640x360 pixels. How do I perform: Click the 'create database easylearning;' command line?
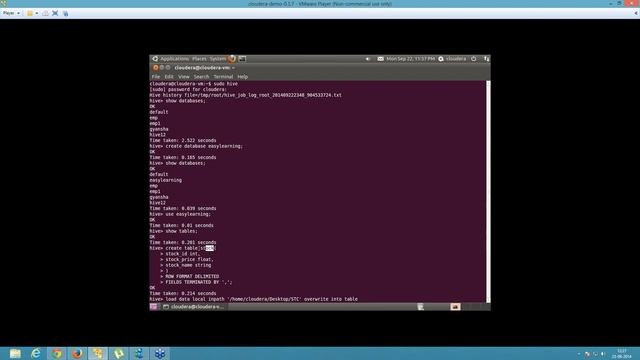click(196, 146)
